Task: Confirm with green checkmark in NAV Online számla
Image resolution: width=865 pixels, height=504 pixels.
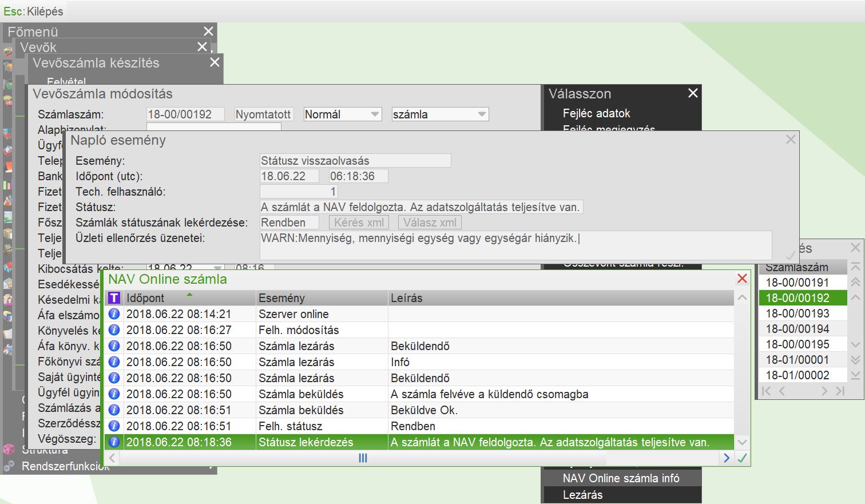Action: 742,458
